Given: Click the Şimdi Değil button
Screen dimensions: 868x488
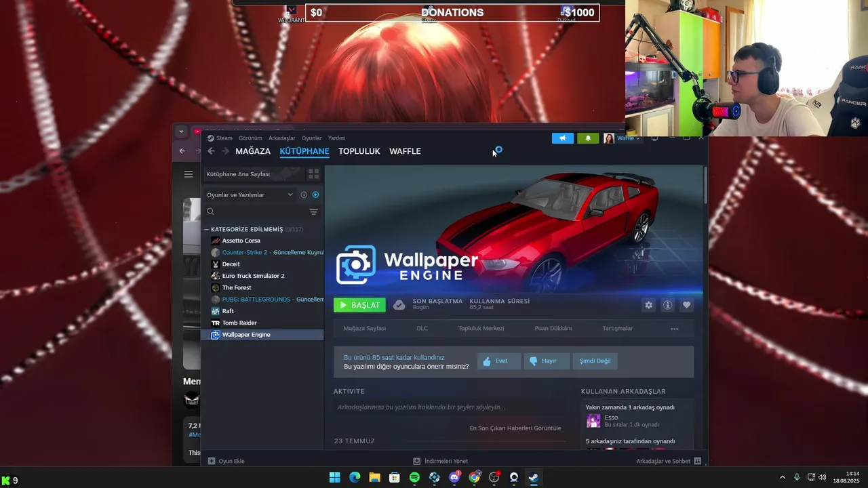Looking at the screenshot, I should click(595, 361).
